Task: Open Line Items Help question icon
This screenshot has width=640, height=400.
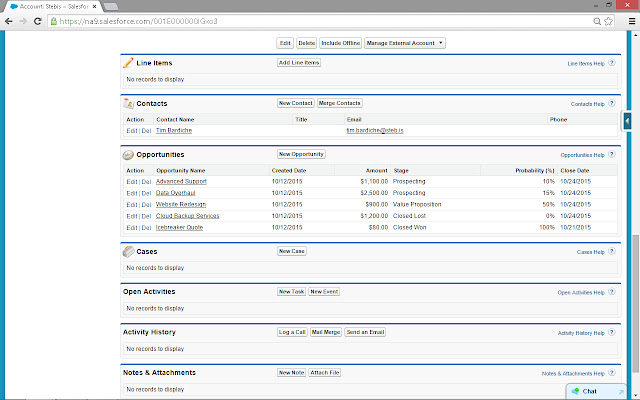Action: pyautogui.click(x=611, y=63)
